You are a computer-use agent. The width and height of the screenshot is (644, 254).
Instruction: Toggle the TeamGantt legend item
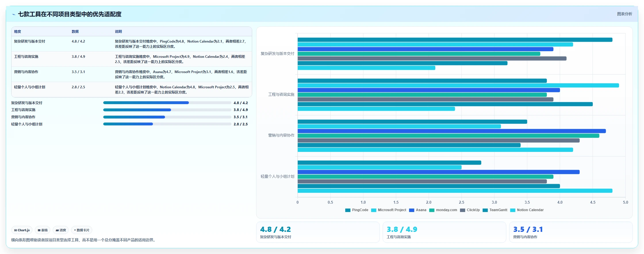(x=495, y=210)
